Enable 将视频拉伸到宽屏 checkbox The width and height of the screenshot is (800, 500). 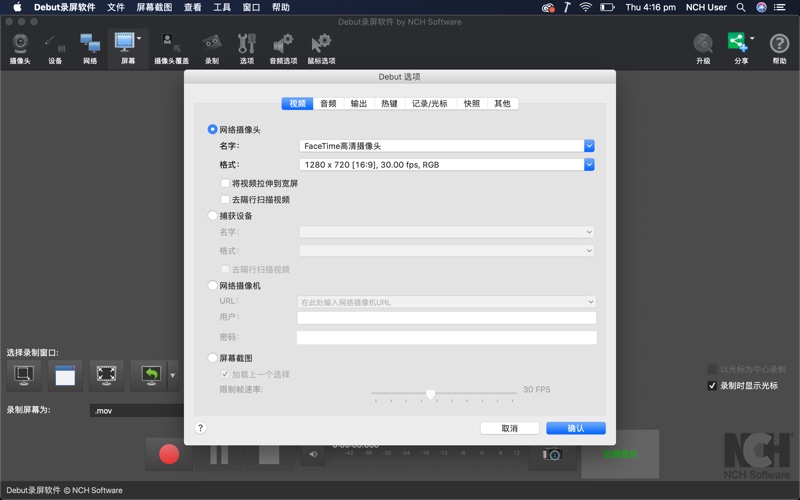pyautogui.click(x=225, y=184)
